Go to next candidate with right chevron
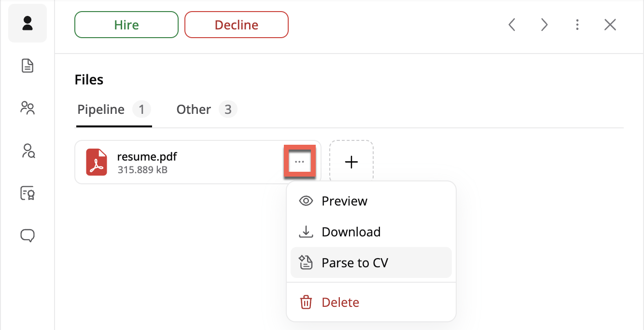Screen dimensions: 644x330 tap(545, 25)
